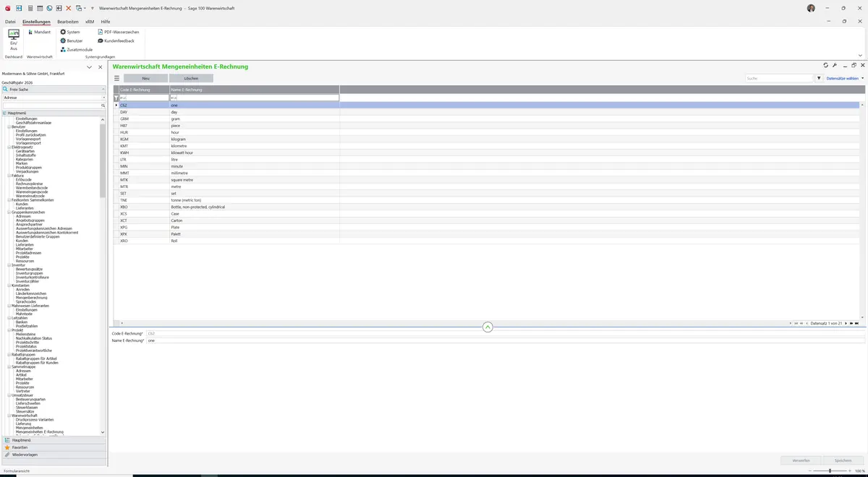
Task: Open the Datensätze wählen dropdown
Action: point(845,78)
